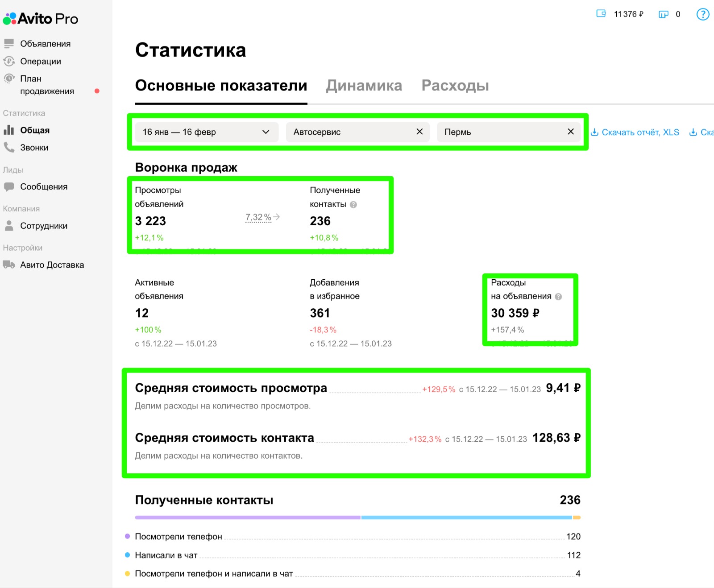Select the Основные показатели tab
Image resolution: width=714 pixels, height=588 pixels.
point(221,85)
